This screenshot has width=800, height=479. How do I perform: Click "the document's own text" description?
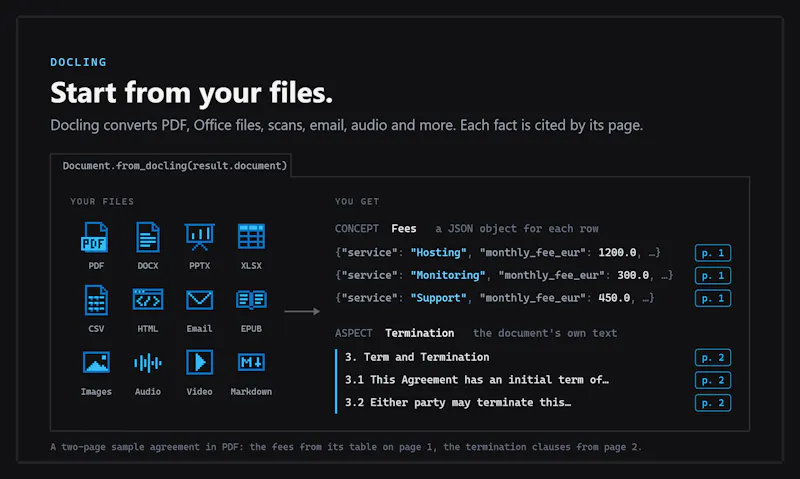[545, 333]
